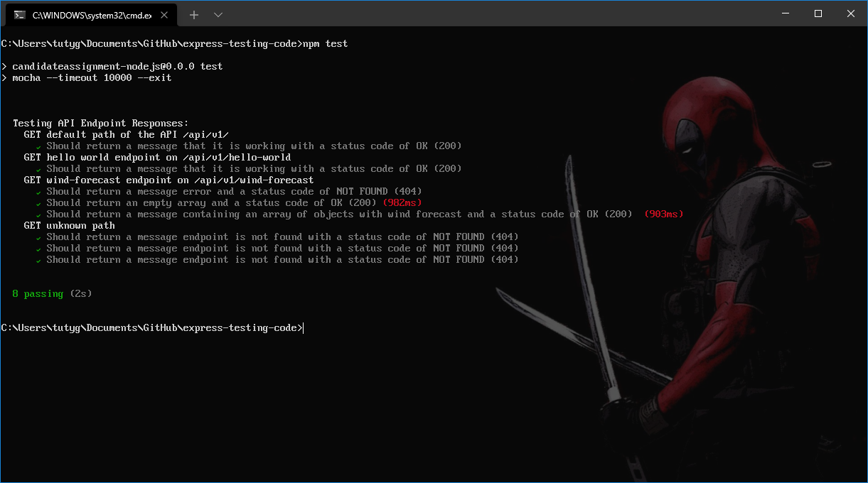
Task: Click the 'npm test' command text
Action: click(x=325, y=44)
